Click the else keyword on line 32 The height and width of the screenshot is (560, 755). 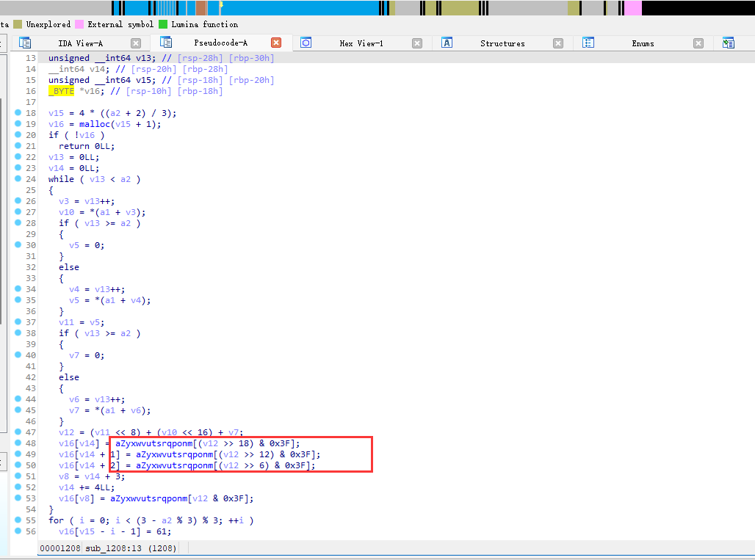[x=69, y=267]
